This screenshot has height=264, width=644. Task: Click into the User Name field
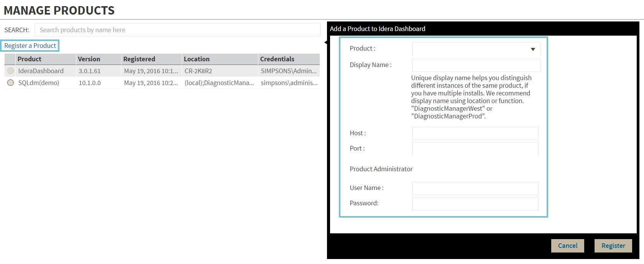coord(475,188)
